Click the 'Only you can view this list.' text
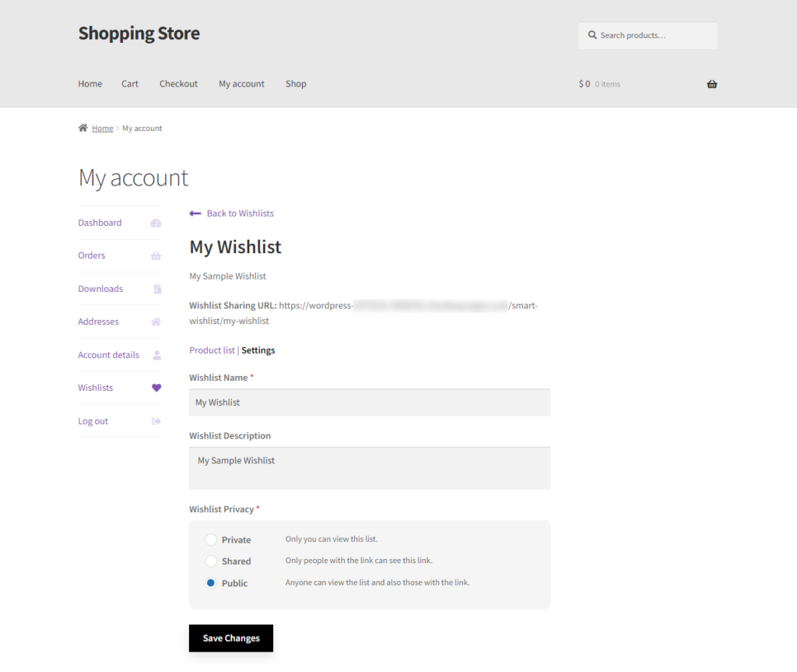 (332, 539)
